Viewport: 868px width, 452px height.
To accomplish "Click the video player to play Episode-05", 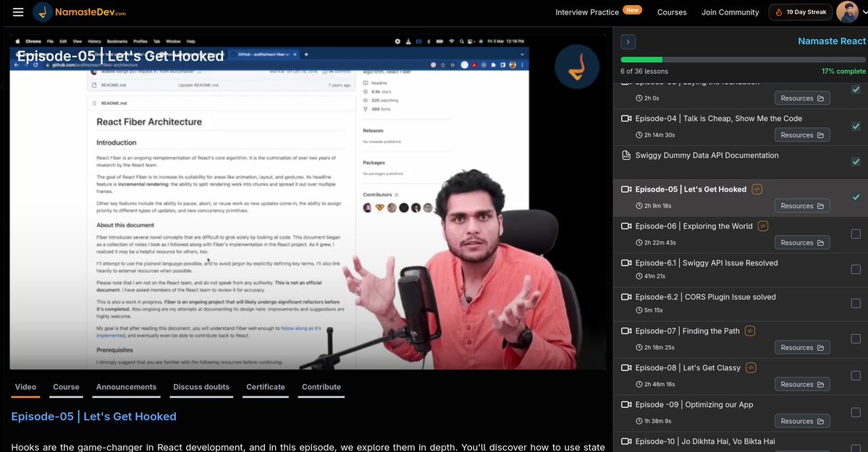I will coord(308,202).
